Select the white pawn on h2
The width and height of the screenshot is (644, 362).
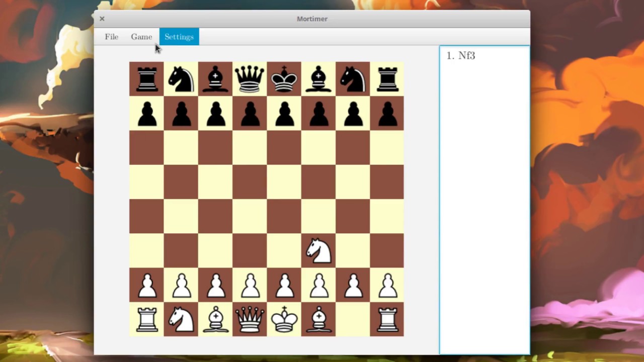(x=387, y=285)
